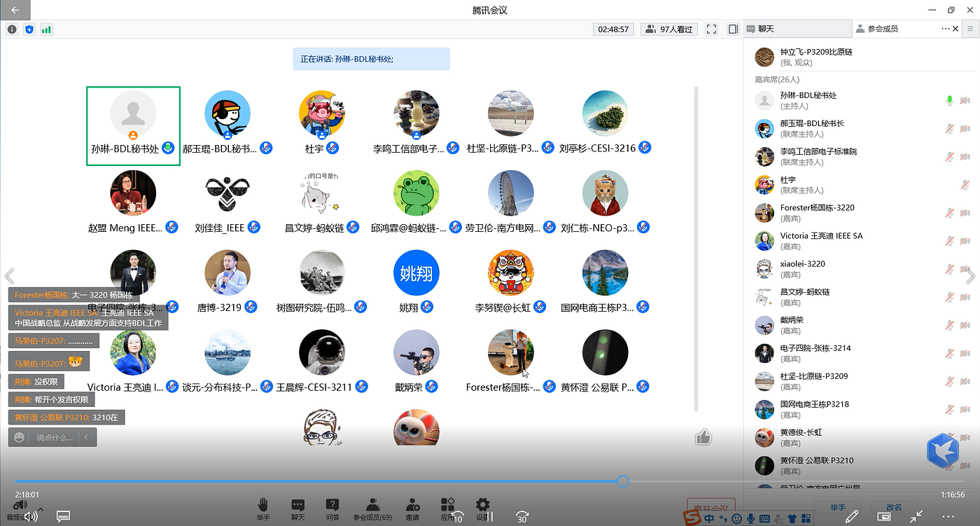Open the hamburger menu in panel header
The width and height of the screenshot is (980, 526).
[970, 29]
